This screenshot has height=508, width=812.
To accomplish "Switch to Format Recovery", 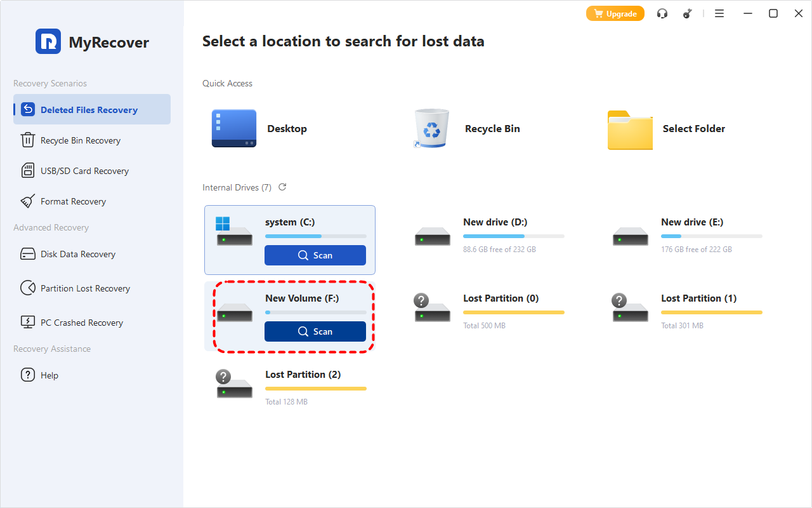I will 93,201.
